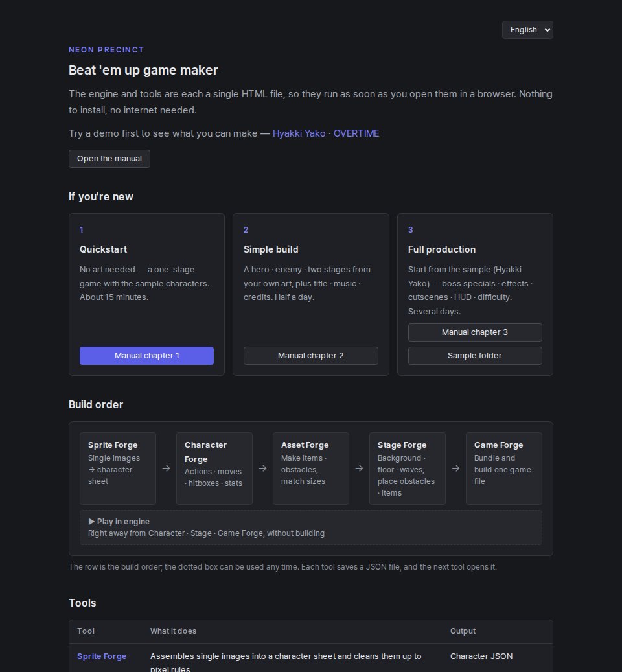This screenshot has width=622, height=672.
Task: Select the Character Forge build-order card
Action: point(214,468)
